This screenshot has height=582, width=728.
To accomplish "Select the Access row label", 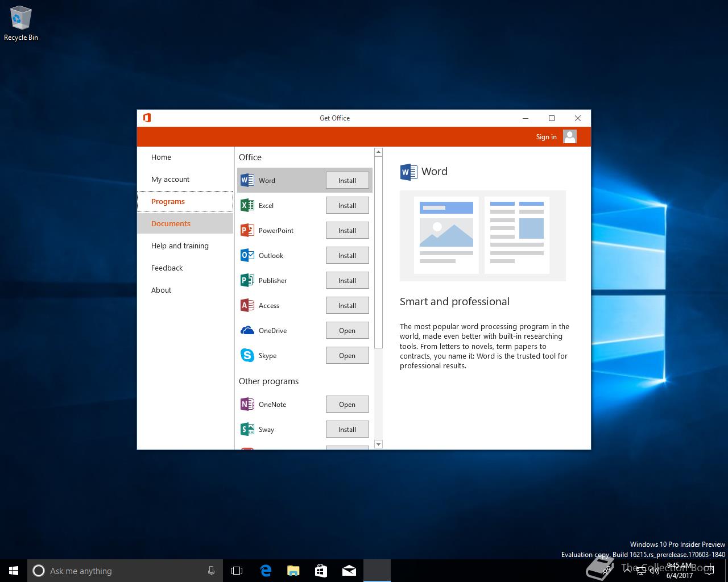I will coord(269,305).
